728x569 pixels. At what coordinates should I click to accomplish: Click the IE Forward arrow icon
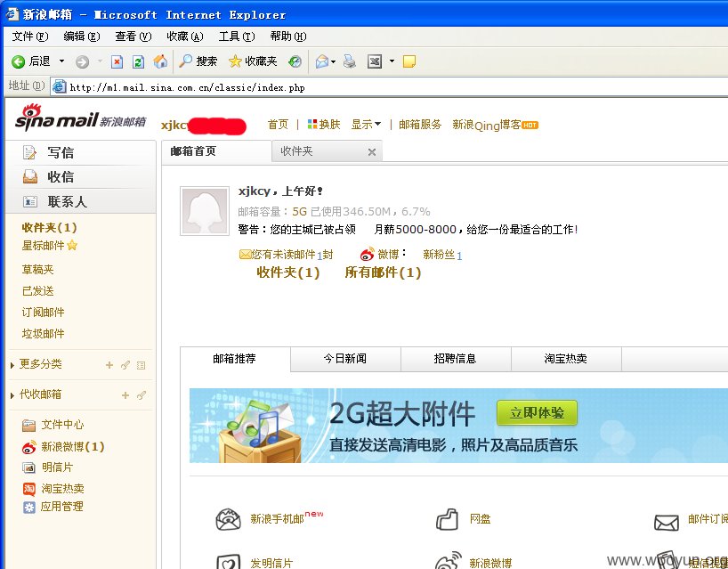(x=82, y=61)
